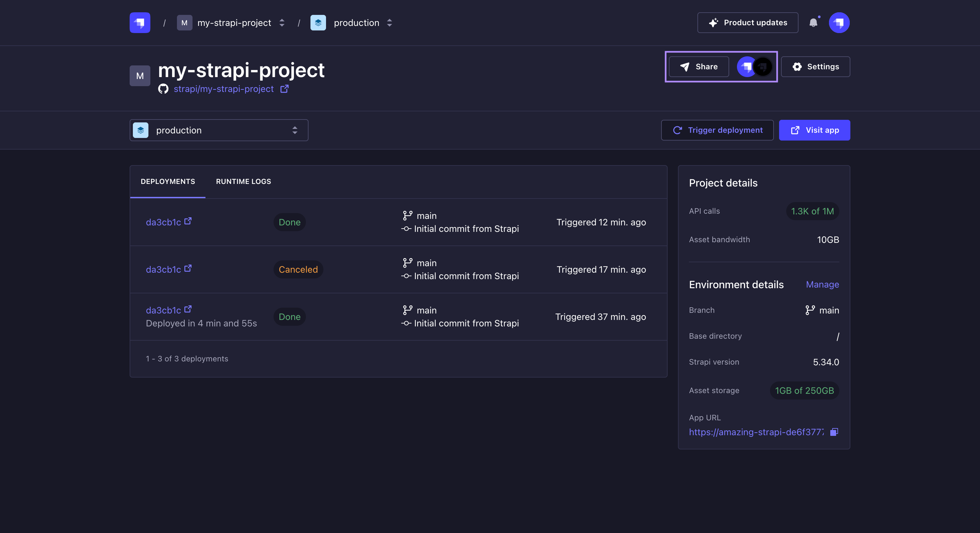This screenshot has height=533, width=980.
Task: Open the Manage environment link
Action: [x=822, y=284]
